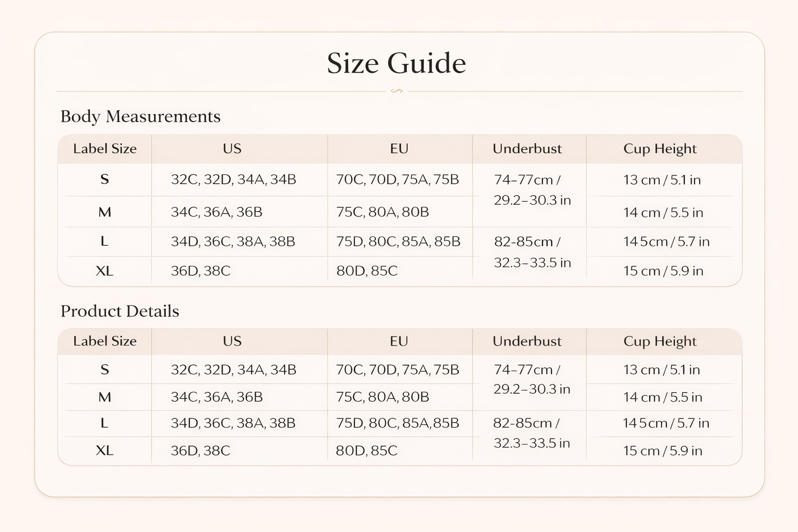The image size is (798, 532).
Task: Select size M row label in Product Details
Action: click(x=104, y=397)
